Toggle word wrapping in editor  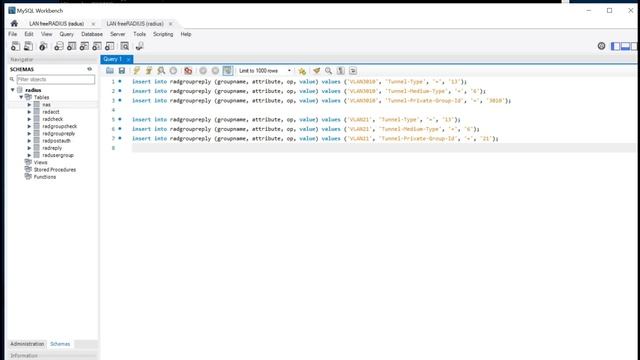pos(353,71)
